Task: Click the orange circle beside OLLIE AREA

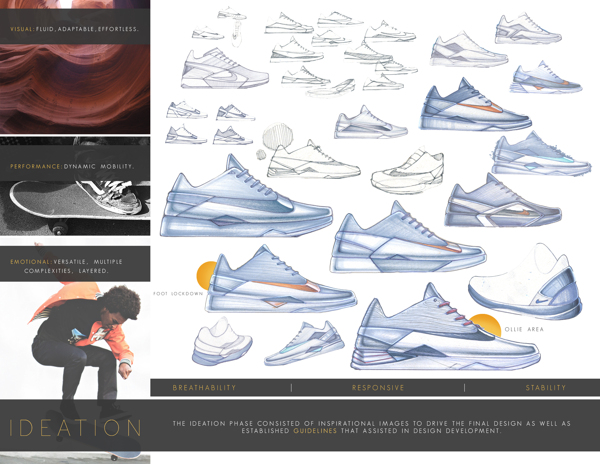Action: (487, 324)
